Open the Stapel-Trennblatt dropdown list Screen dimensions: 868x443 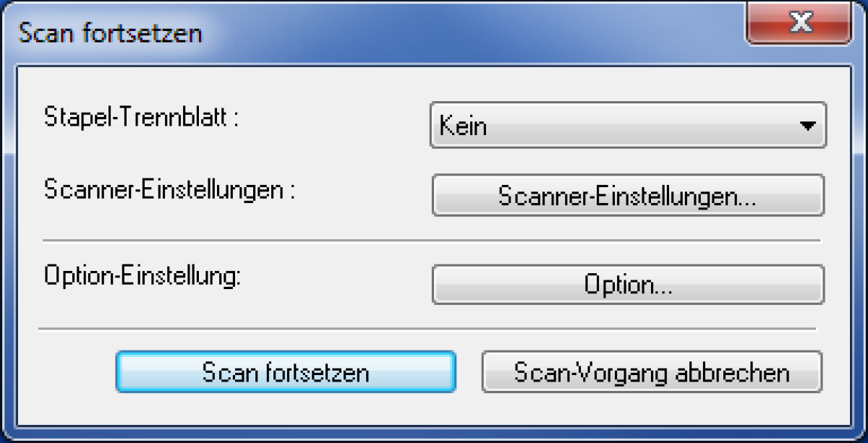[628, 126]
